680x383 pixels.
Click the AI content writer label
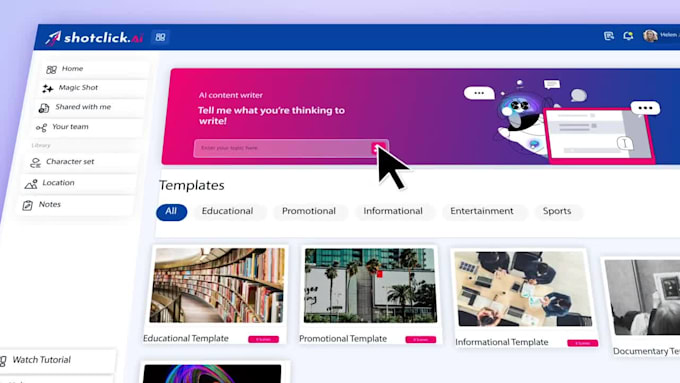pos(231,95)
